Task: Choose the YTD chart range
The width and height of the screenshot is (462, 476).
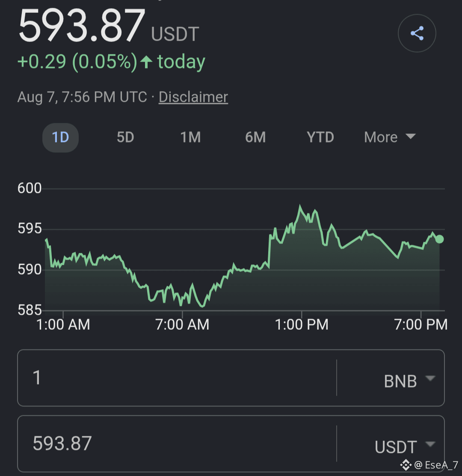Action: pos(320,138)
